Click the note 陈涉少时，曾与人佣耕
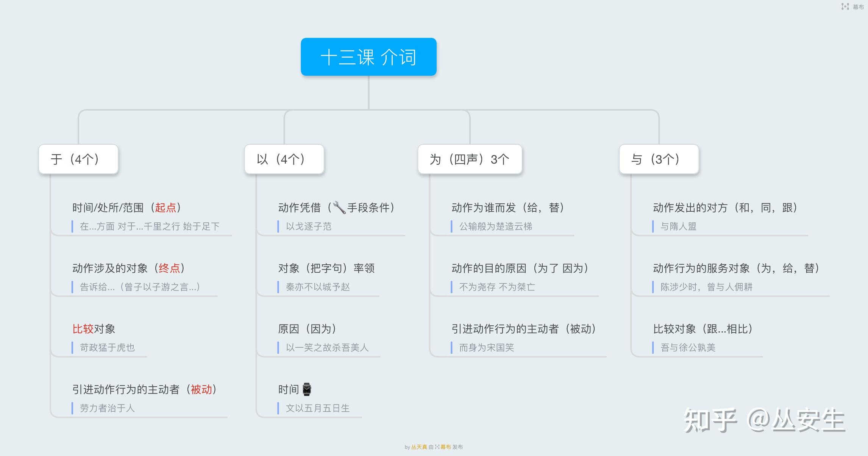 (x=707, y=287)
